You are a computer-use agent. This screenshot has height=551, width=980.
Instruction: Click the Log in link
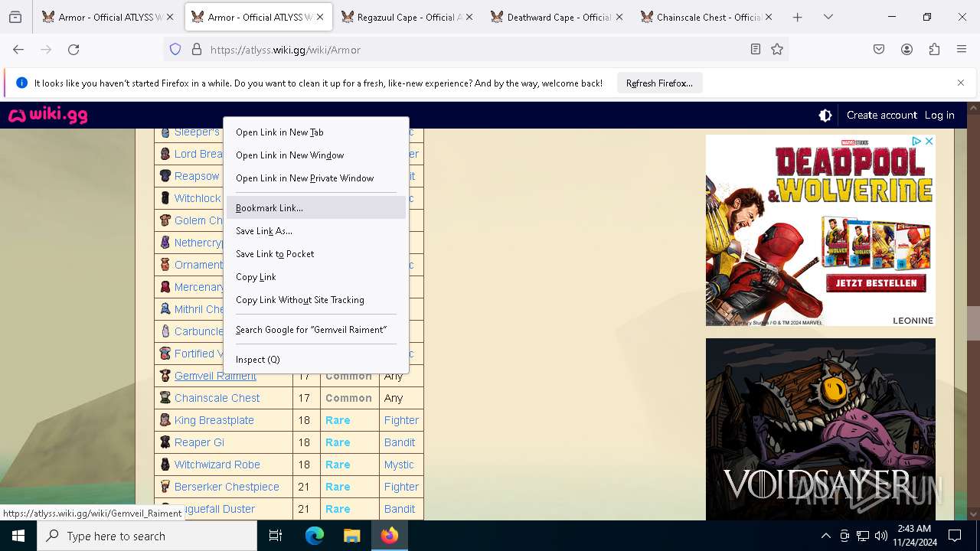[939, 115]
